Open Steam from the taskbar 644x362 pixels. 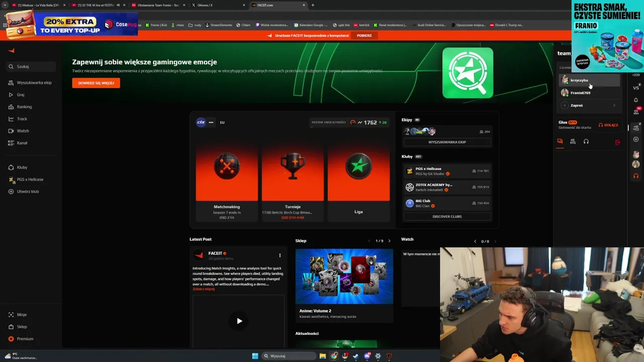[356, 356]
